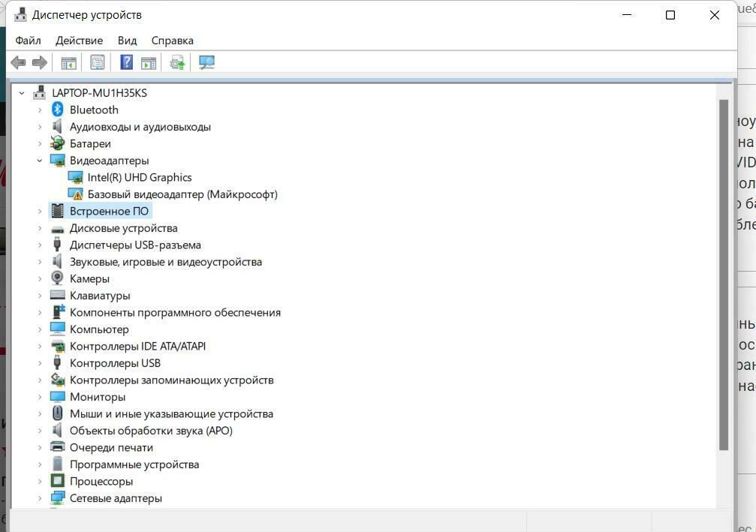Click the Bluetooth category icon
The image size is (756, 532).
(57, 110)
